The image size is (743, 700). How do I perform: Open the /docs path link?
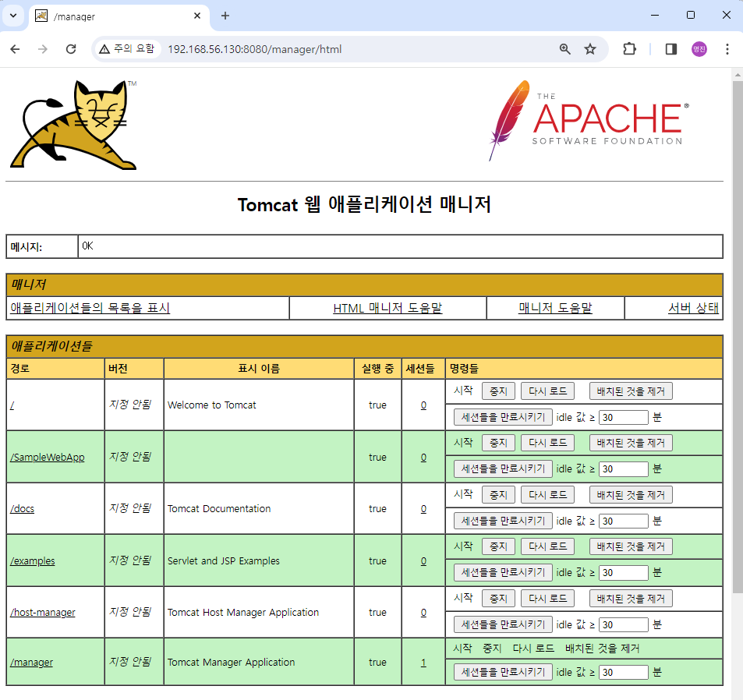click(x=23, y=509)
